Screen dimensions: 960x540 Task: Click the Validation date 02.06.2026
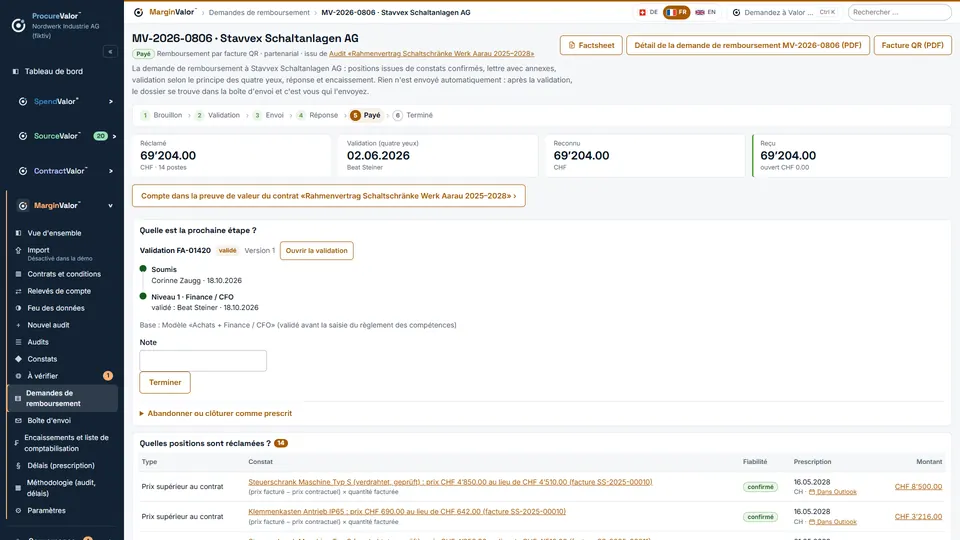click(x=378, y=156)
